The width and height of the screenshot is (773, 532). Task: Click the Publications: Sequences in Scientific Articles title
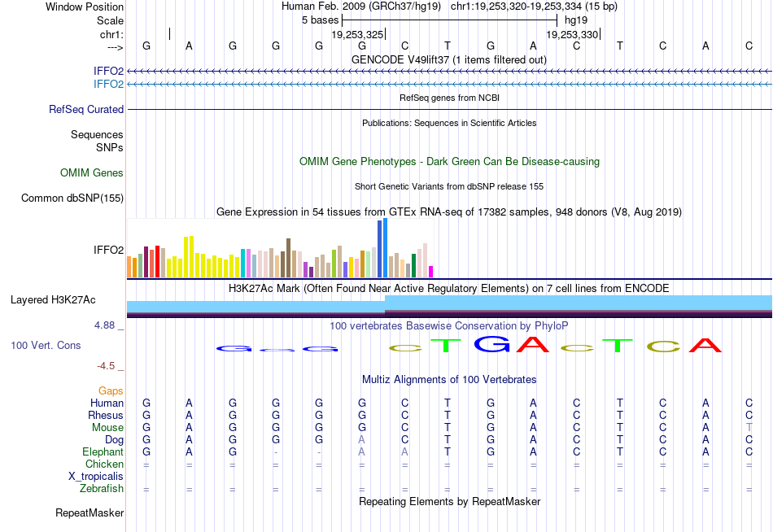pyautogui.click(x=449, y=123)
